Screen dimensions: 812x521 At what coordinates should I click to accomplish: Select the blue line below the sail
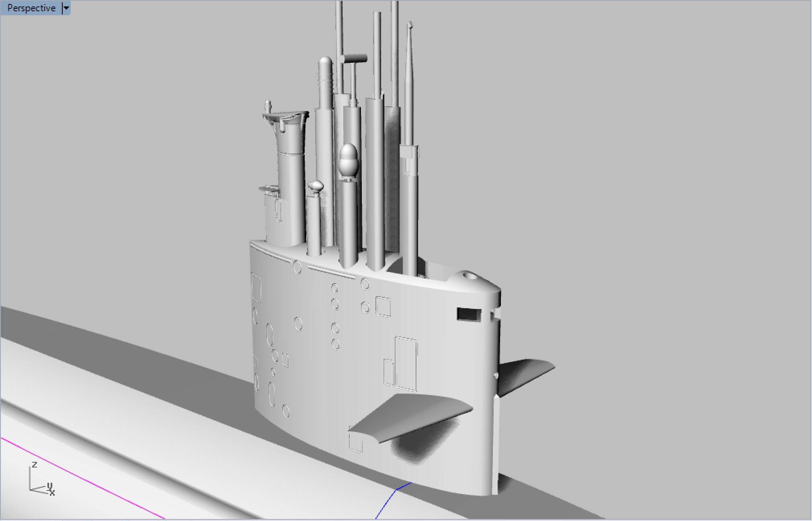386,503
